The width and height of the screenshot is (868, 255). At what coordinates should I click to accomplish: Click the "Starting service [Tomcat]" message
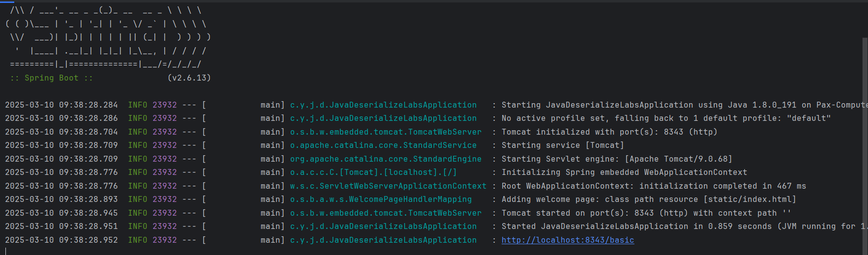pos(563,145)
